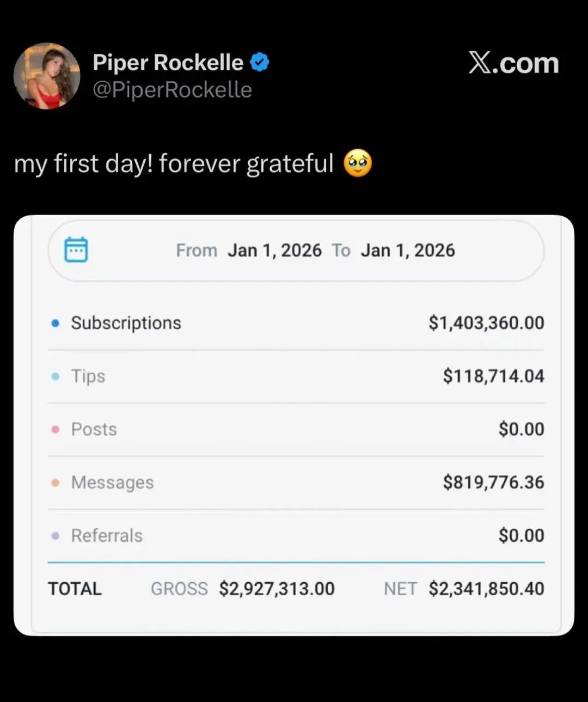Select the Subscriptions earnings row label

click(x=126, y=323)
